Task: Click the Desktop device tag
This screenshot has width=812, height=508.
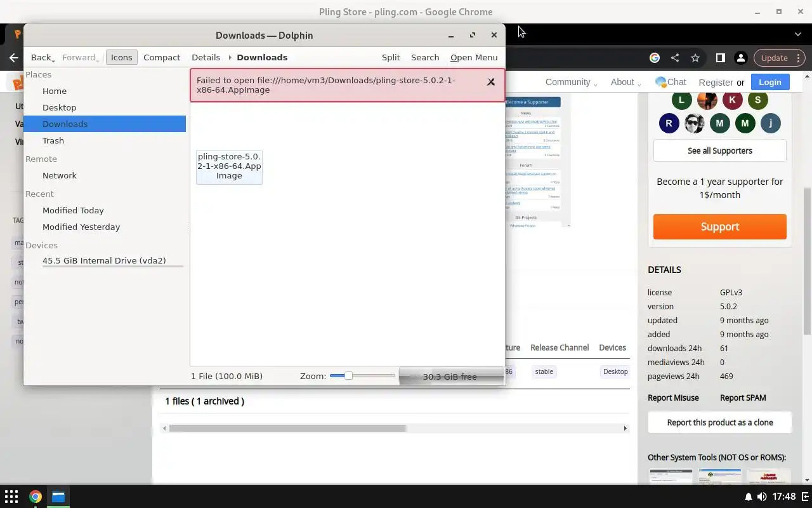Action: [x=615, y=371]
